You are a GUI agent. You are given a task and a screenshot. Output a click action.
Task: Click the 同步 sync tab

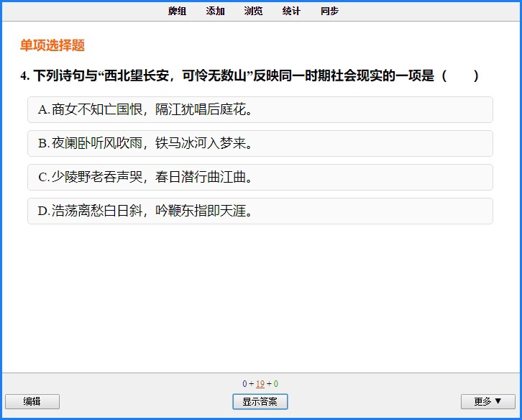coord(329,11)
